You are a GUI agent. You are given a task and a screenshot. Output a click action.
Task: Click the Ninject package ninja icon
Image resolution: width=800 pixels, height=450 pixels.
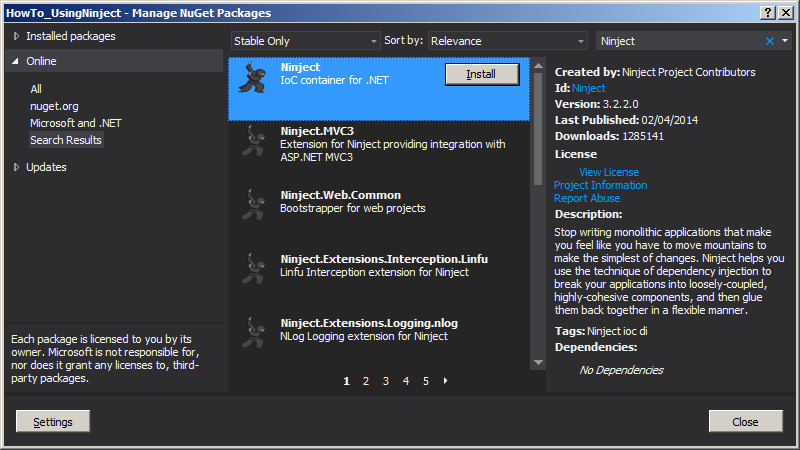(250, 80)
